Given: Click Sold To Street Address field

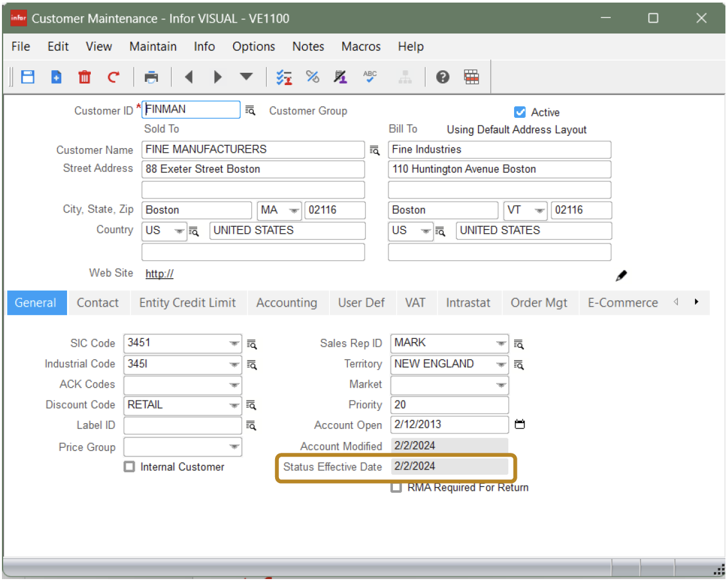Looking at the screenshot, I should [253, 169].
